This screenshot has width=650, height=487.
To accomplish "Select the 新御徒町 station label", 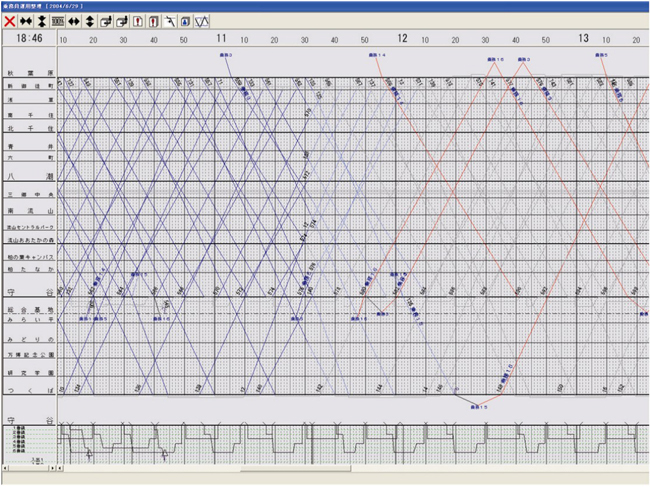I will coord(30,86).
